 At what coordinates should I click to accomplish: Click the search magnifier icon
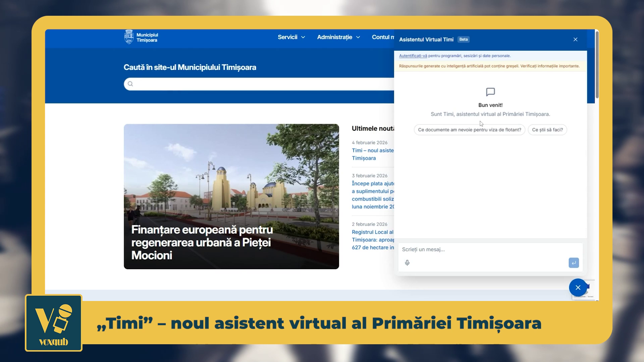point(130,84)
